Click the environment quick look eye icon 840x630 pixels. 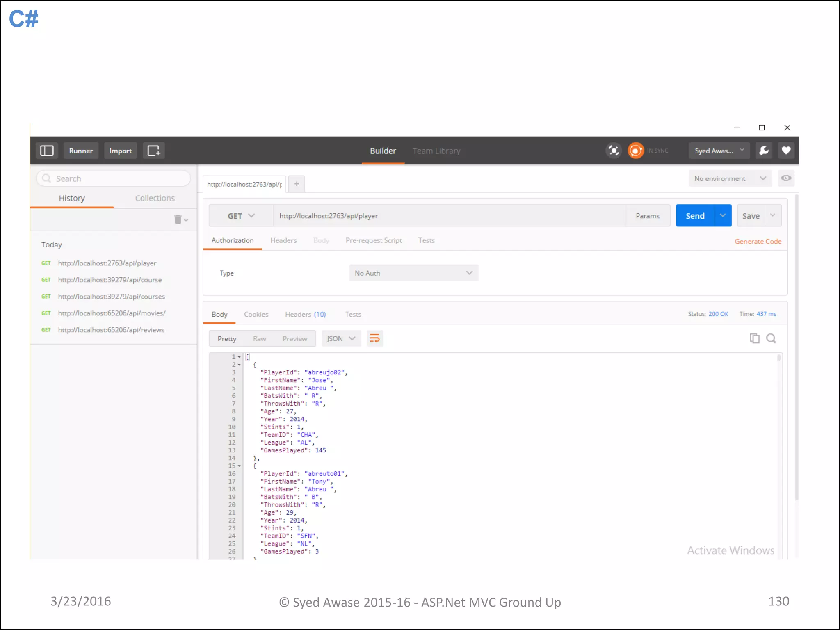786,178
